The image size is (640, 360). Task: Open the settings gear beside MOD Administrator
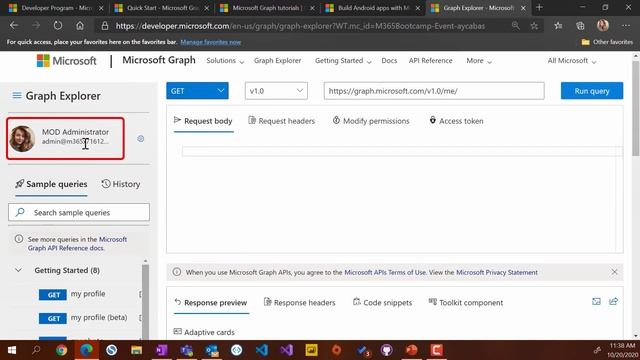[140, 139]
